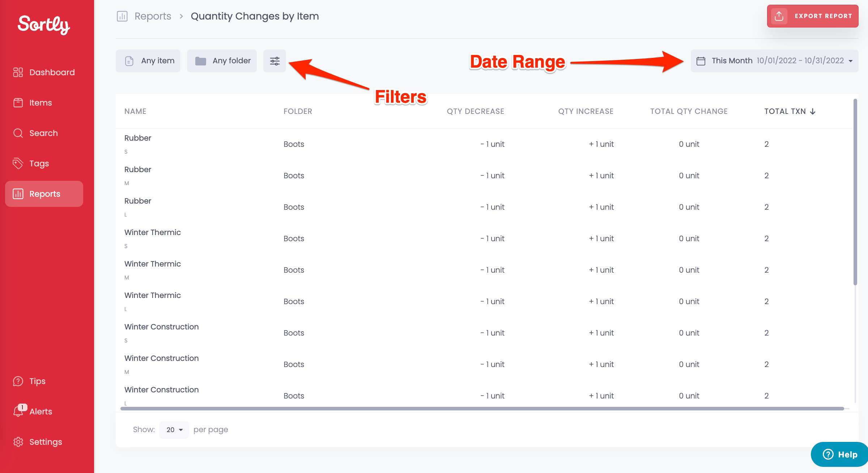The width and height of the screenshot is (868, 473).
Task: Click the Tips question icon
Action: [18, 381]
